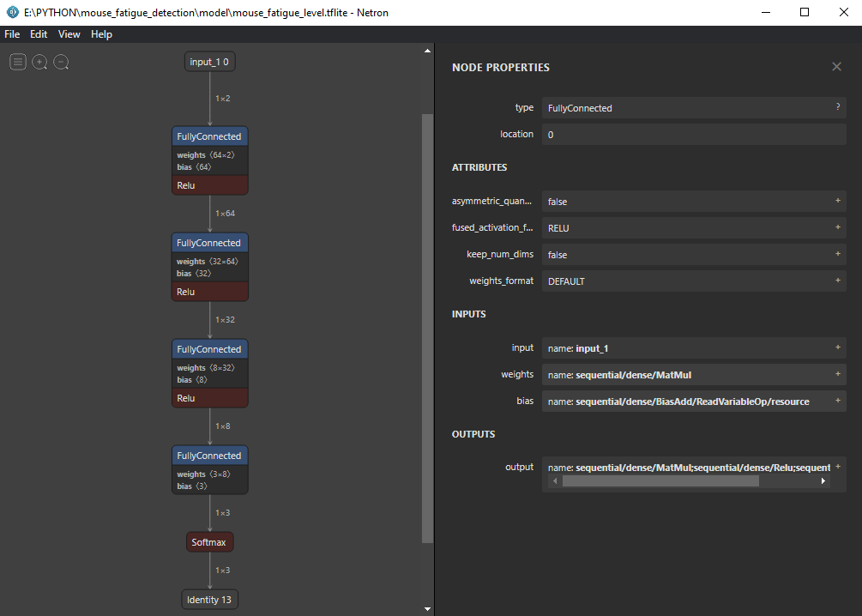Click the Netron app icon in title bar
This screenshot has width=862, height=616.
[x=12, y=12]
